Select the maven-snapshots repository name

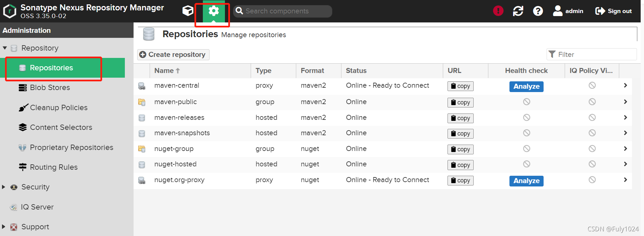coord(182,133)
